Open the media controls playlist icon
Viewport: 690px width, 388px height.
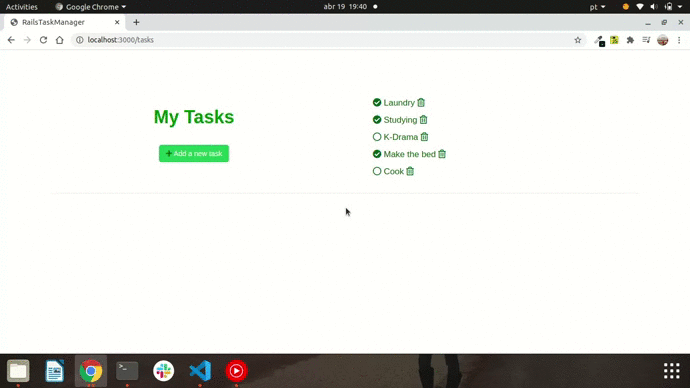click(646, 40)
